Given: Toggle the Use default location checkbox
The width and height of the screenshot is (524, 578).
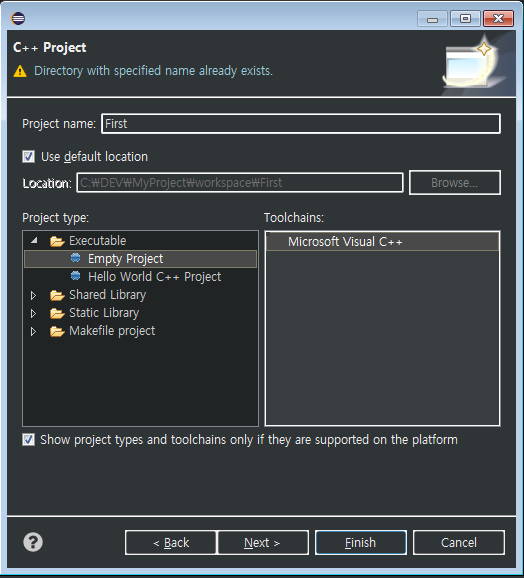Looking at the screenshot, I should tap(28, 156).
